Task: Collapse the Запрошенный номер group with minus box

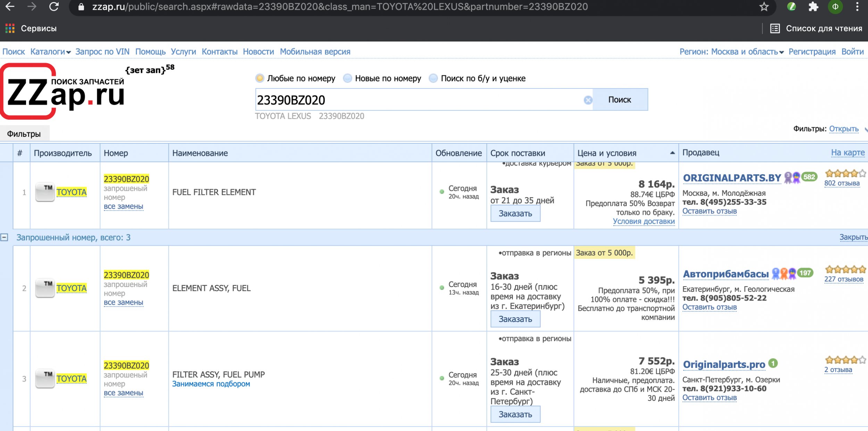Action: [x=4, y=237]
